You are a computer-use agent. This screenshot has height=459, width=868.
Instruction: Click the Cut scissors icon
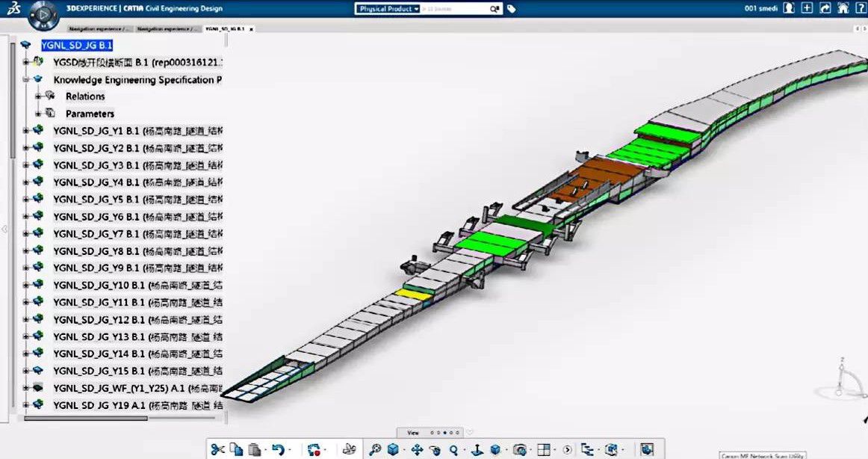pyautogui.click(x=217, y=449)
